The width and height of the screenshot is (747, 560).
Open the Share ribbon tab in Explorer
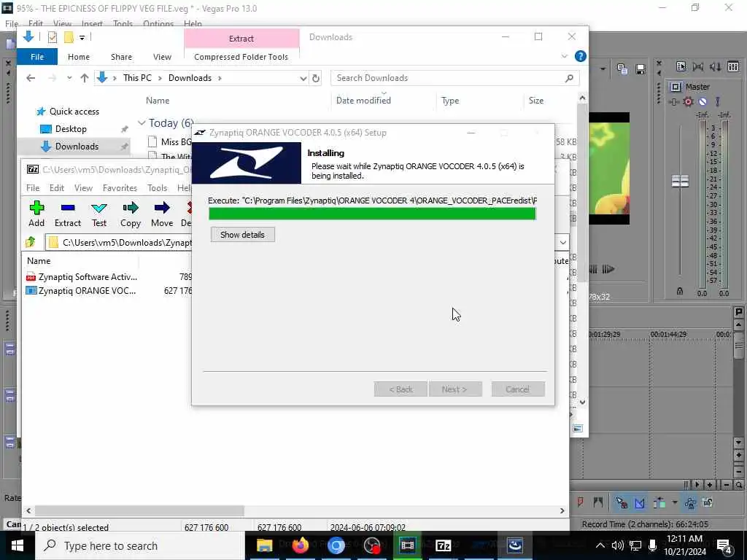pyautogui.click(x=121, y=57)
